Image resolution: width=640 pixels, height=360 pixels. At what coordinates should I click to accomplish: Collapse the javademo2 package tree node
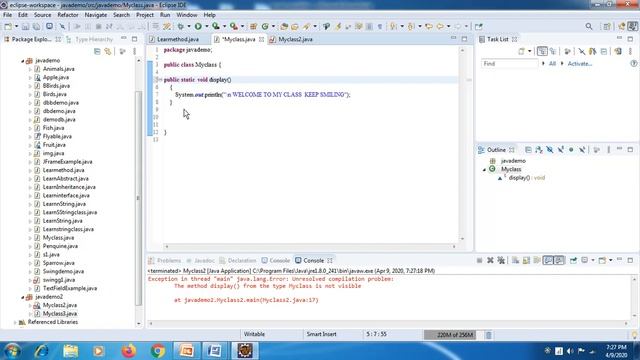22,297
